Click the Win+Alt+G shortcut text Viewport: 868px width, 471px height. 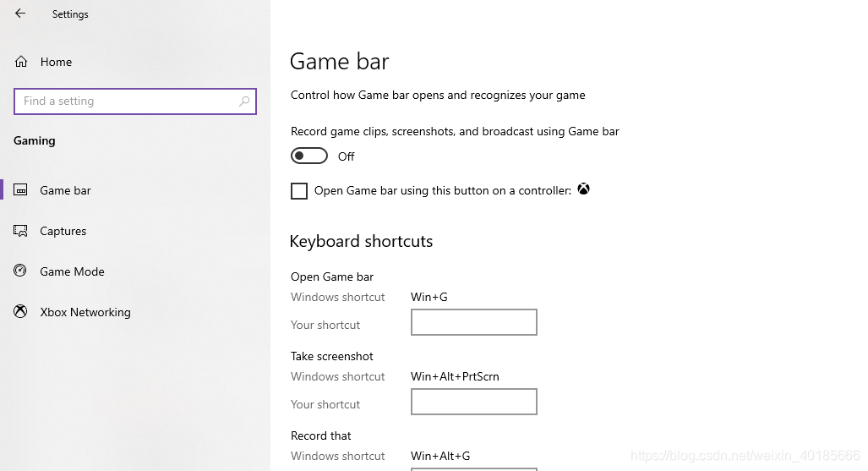point(440,456)
